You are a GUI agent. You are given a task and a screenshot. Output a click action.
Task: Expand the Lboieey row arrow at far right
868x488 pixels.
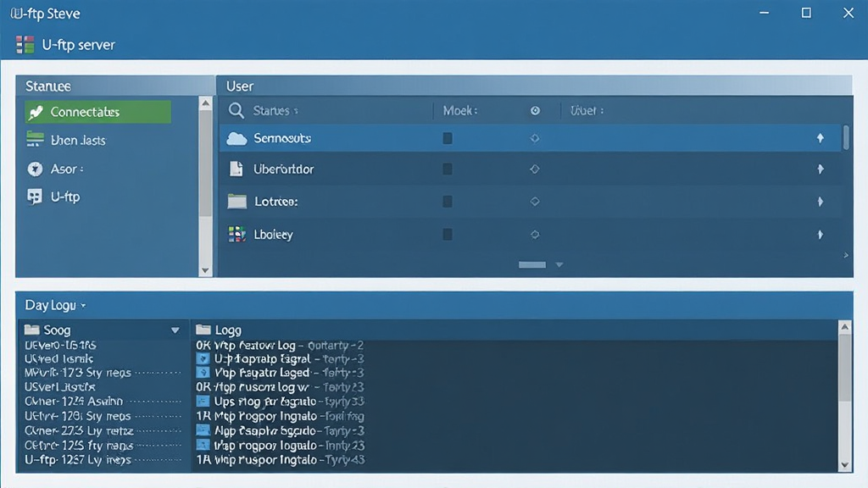pyautogui.click(x=821, y=234)
